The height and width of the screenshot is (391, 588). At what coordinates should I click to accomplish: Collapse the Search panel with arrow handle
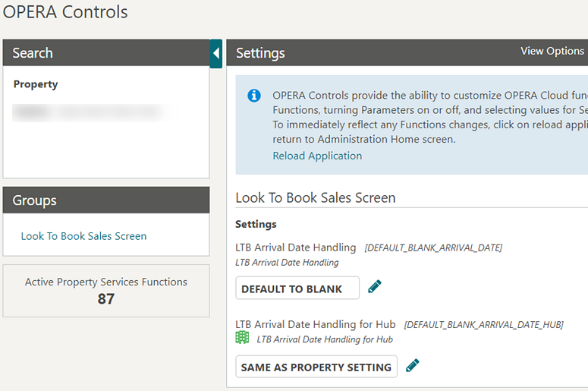tap(216, 53)
